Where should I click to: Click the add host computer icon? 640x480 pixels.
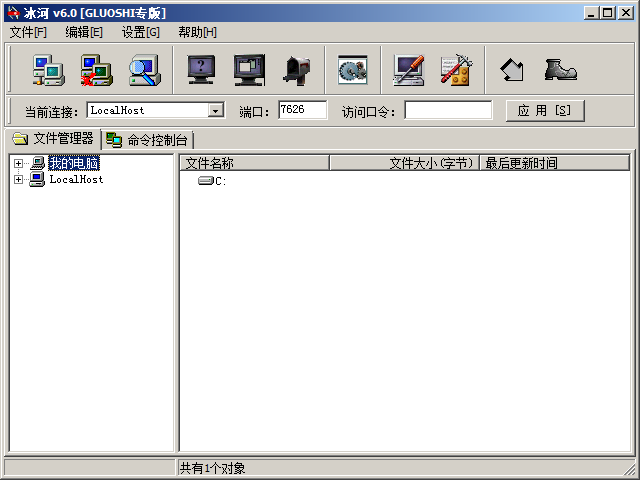[x=48, y=70]
